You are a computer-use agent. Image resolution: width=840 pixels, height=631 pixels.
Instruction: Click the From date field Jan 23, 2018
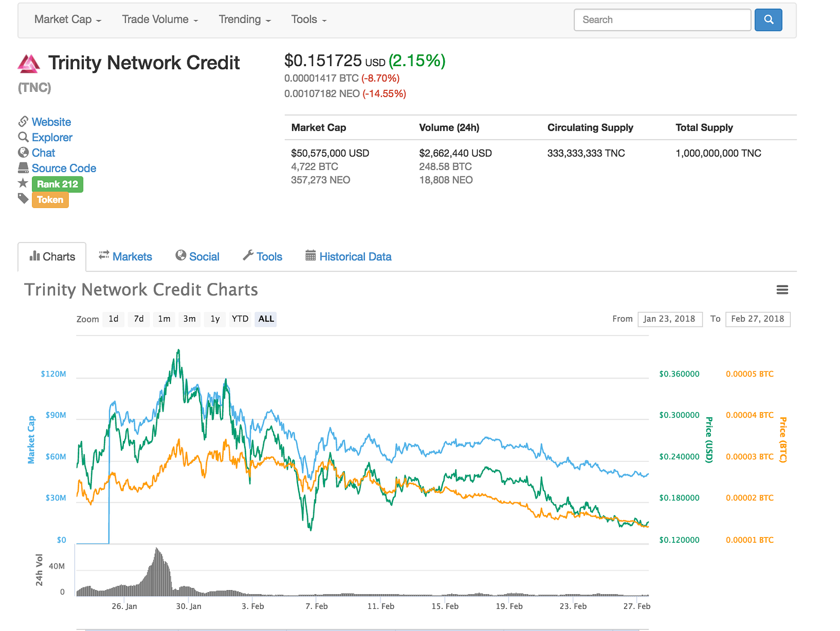[670, 319]
